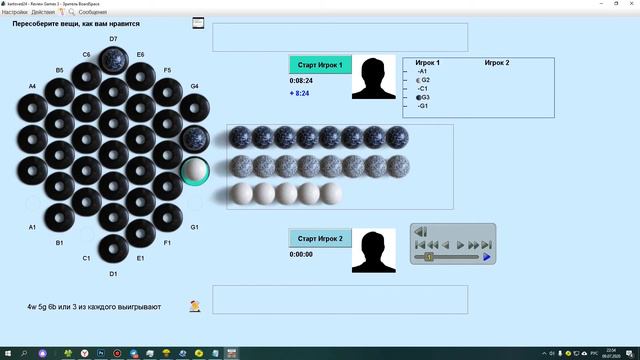Click the red record app on taskbar
Viewport: 640px width, 360px height.
pos(117,353)
